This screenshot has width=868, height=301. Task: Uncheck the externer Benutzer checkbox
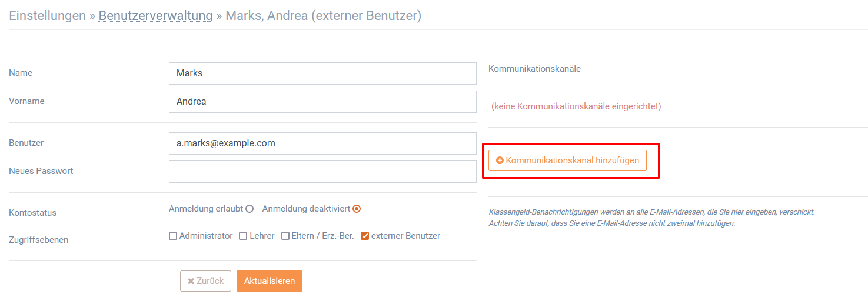tap(365, 236)
